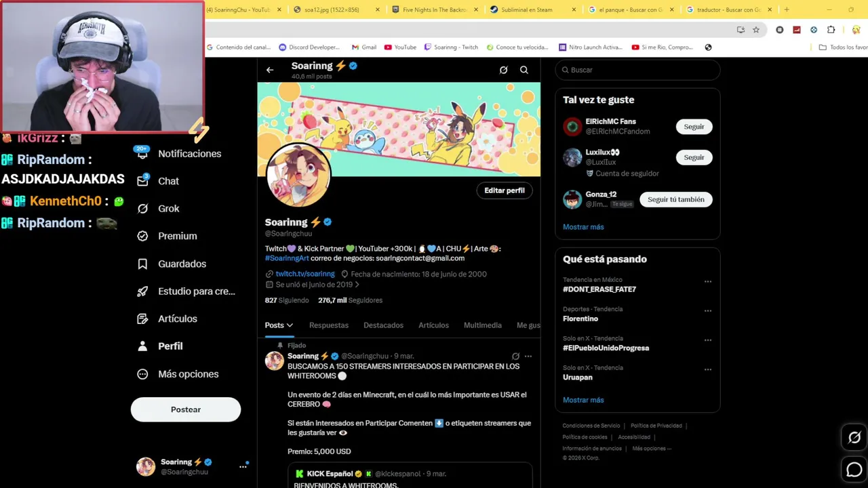Open Notificaciones bell icon in sidebar

pyautogui.click(x=142, y=153)
